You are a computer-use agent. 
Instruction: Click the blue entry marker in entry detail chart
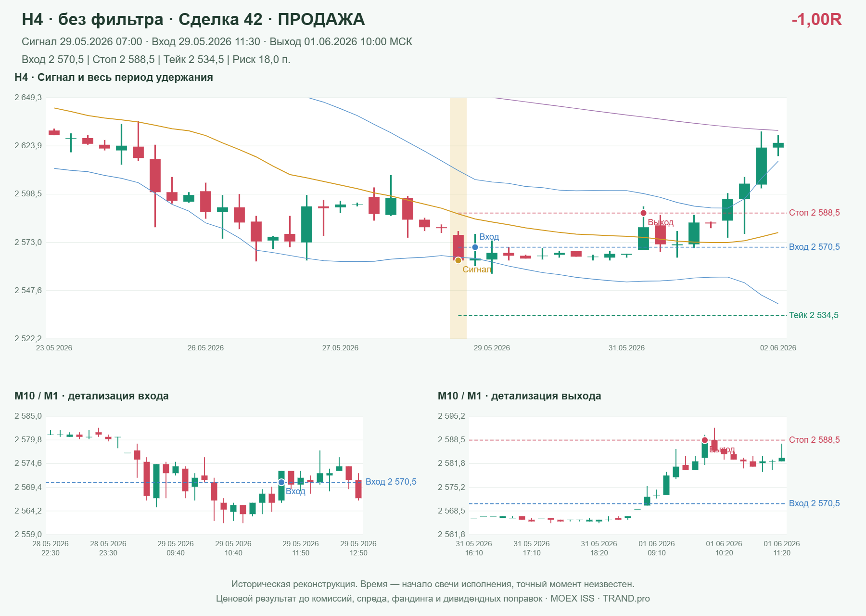(x=281, y=482)
